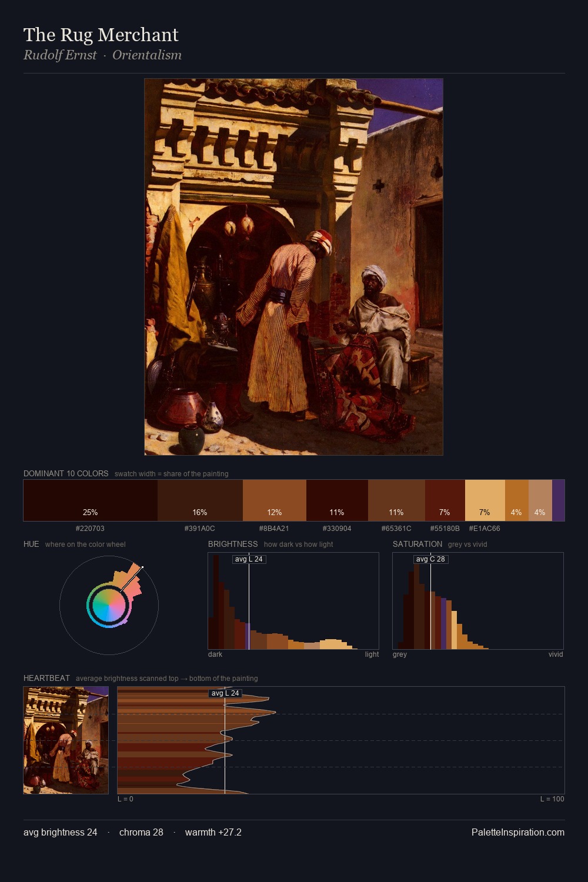588x882 pixels.
Task: Click the warmth +27.2 footer stat
Action: [x=213, y=833]
